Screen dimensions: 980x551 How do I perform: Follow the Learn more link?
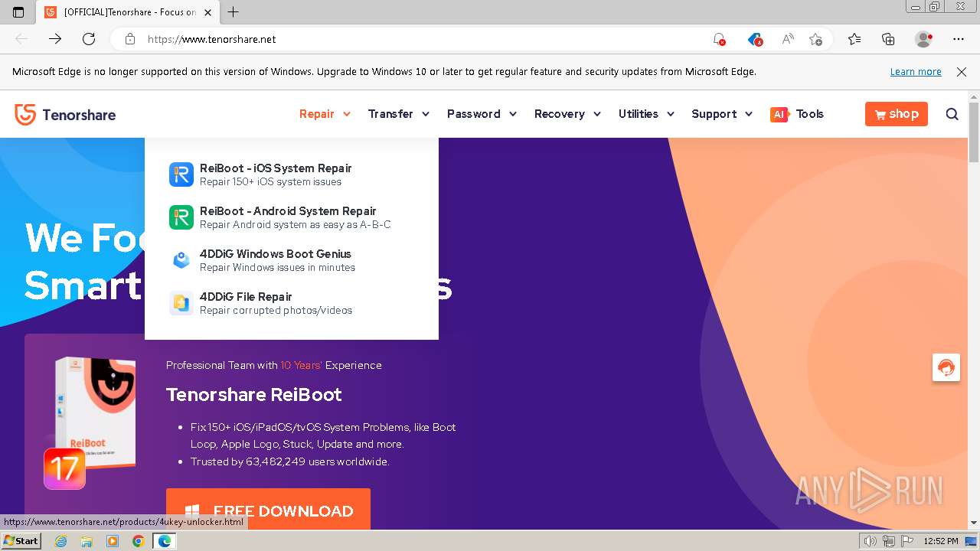916,72
